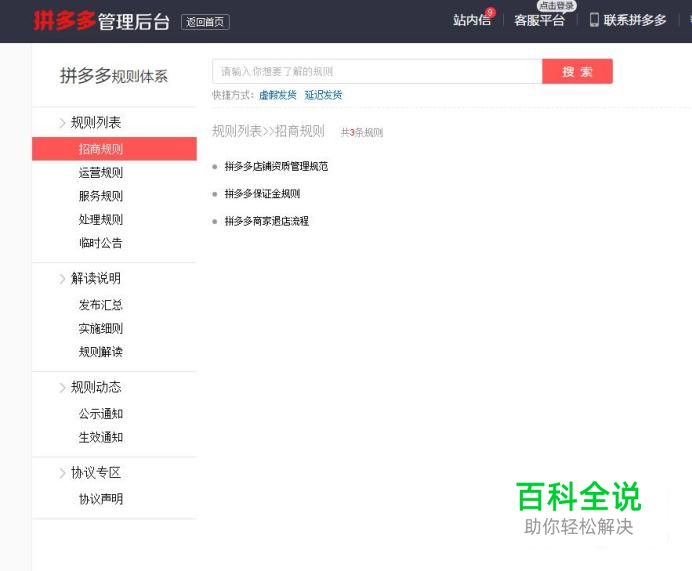Open 客服平台
The height and width of the screenshot is (571, 692).
tap(539, 20)
